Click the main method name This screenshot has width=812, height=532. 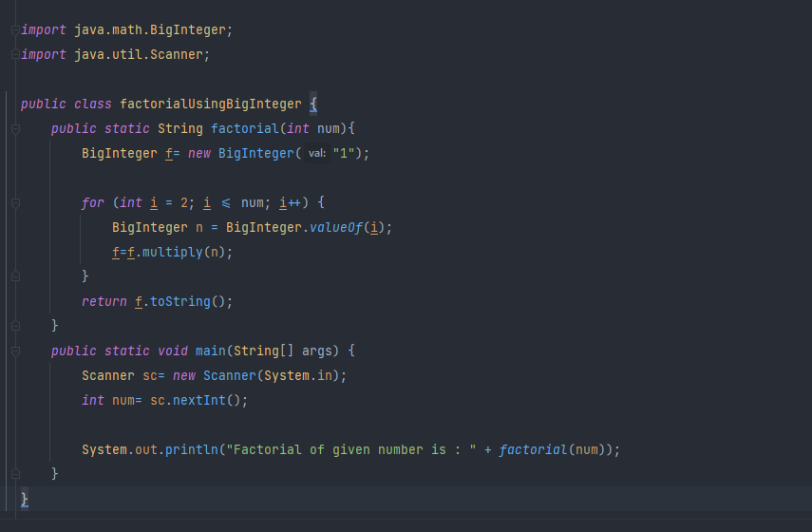(x=210, y=351)
